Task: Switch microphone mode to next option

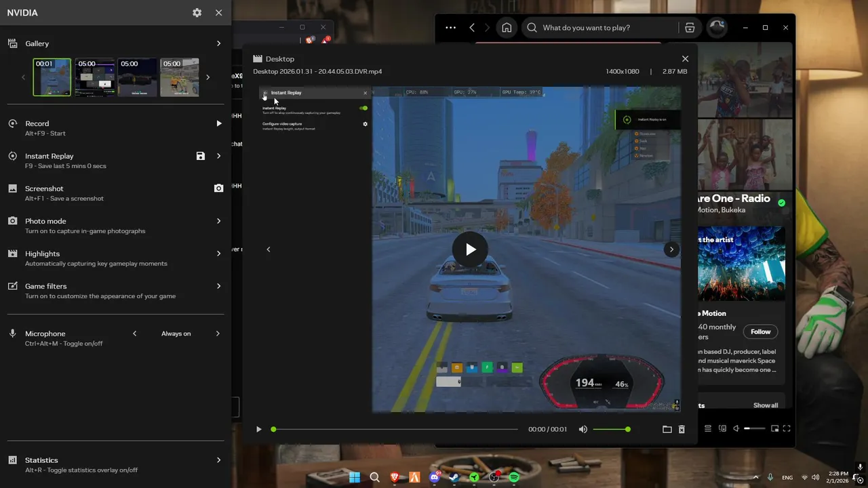Action: [218, 333]
